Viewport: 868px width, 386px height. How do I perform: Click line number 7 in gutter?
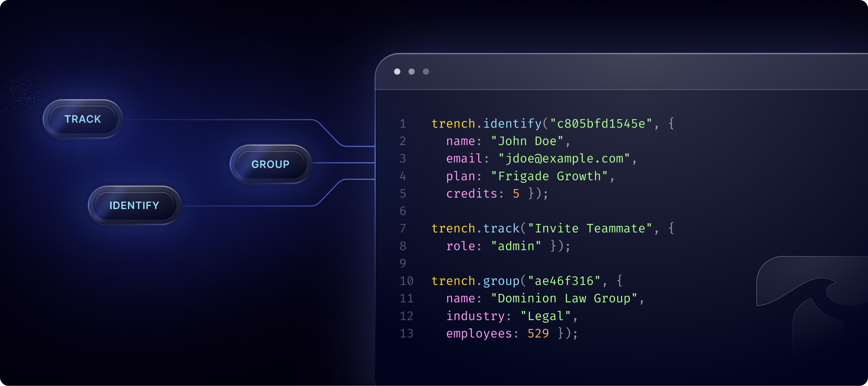click(403, 228)
